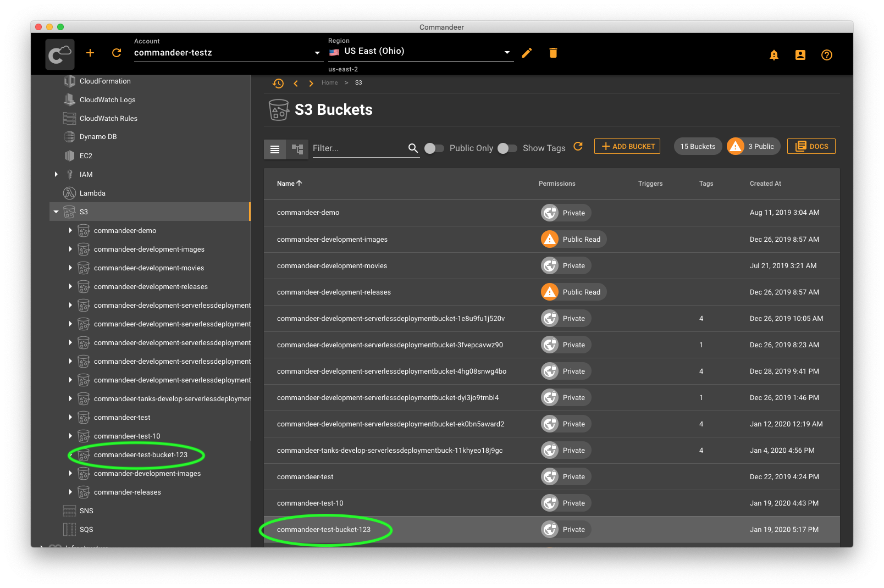Open CloudWatch Logs in sidebar
The height and width of the screenshot is (588, 884).
pyautogui.click(x=107, y=100)
